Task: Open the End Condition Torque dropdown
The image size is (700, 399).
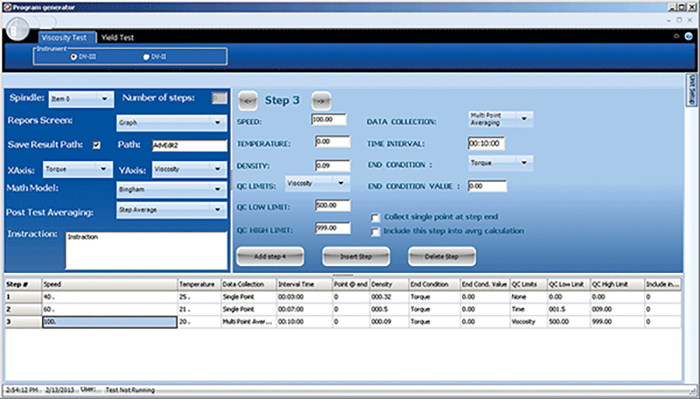Action: point(500,163)
